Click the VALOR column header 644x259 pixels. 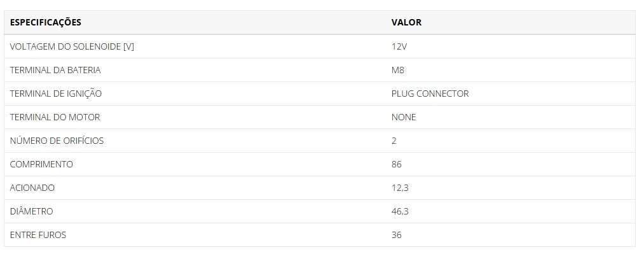click(406, 22)
